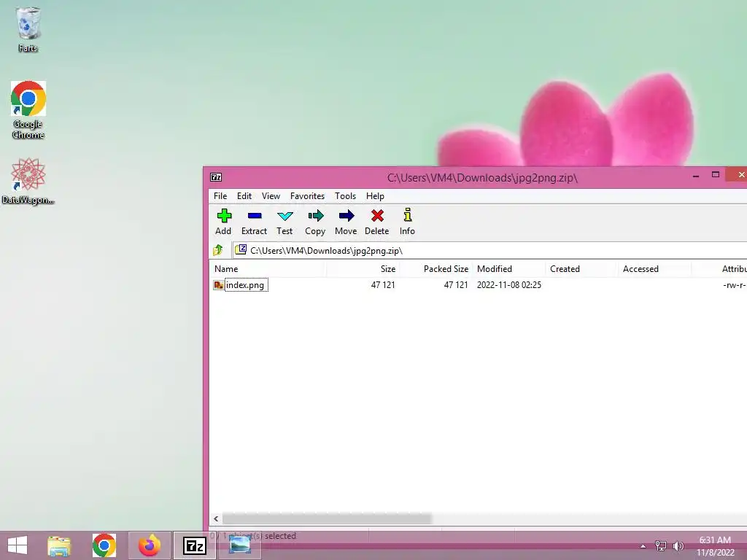Click the red Delete toolbar button

click(377, 222)
